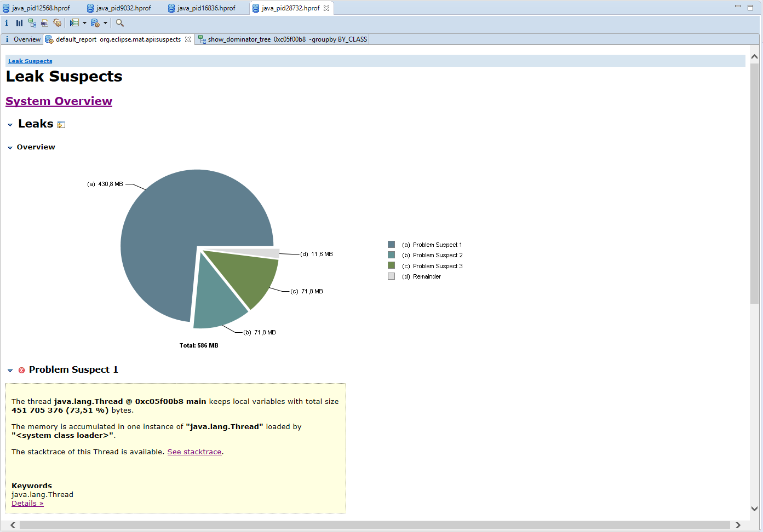Select the Overview inner tab
763x532 pixels.
(22, 39)
